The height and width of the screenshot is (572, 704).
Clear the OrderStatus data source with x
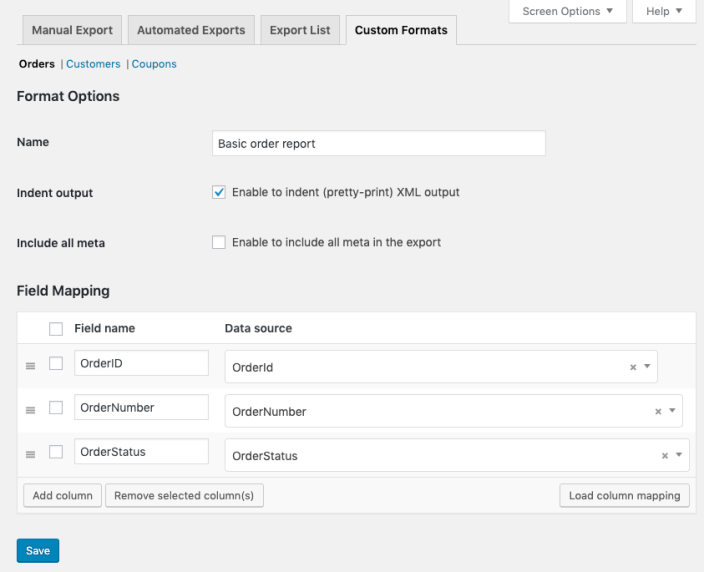click(665, 455)
